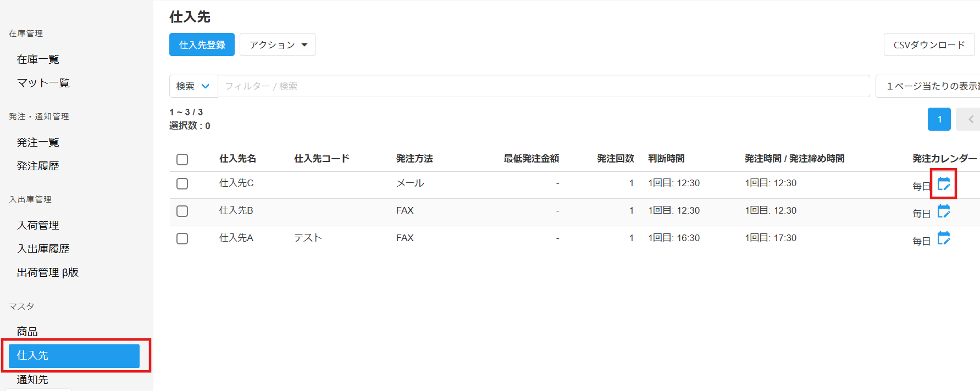Click the 発注回数 column header
980x391 pixels.
(x=616, y=159)
